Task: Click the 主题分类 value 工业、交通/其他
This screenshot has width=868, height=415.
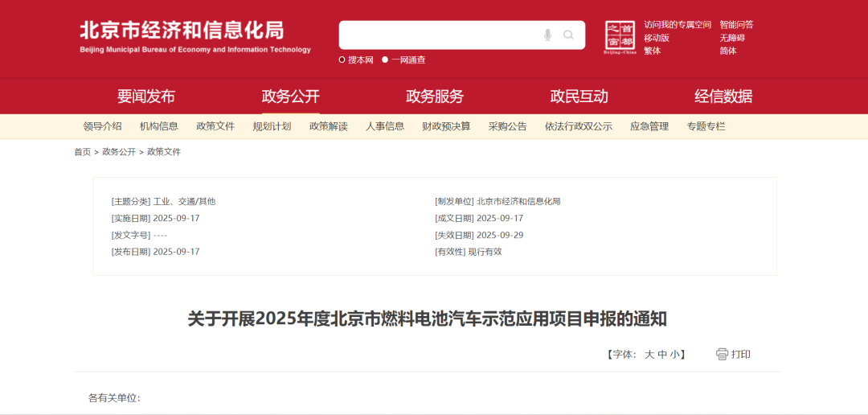Action: 184,202
